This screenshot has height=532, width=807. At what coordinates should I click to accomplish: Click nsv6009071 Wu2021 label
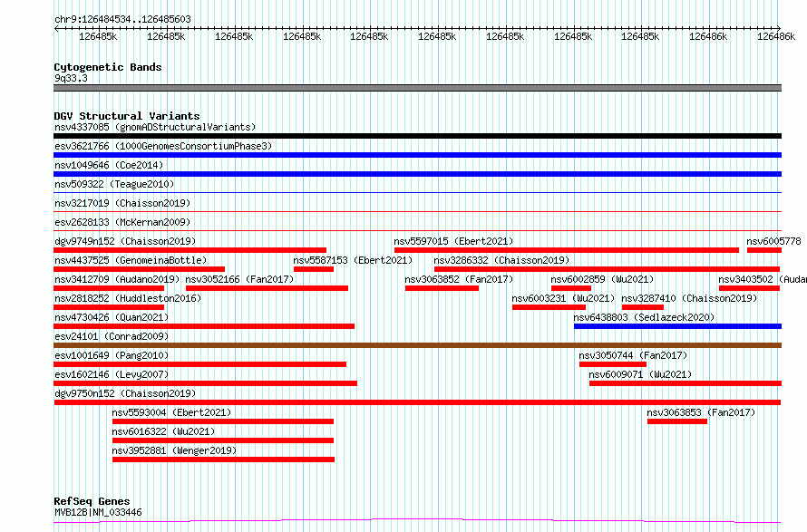640,374
